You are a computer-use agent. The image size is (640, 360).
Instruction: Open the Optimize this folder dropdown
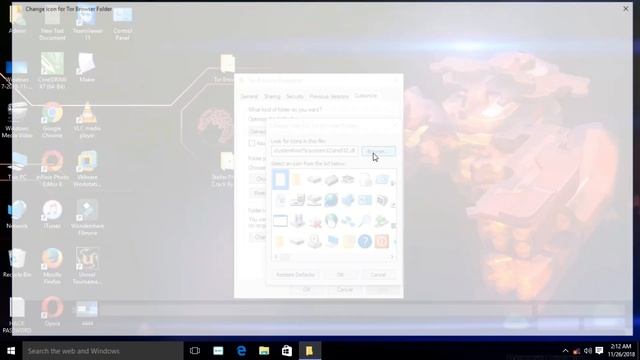click(258, 131)
